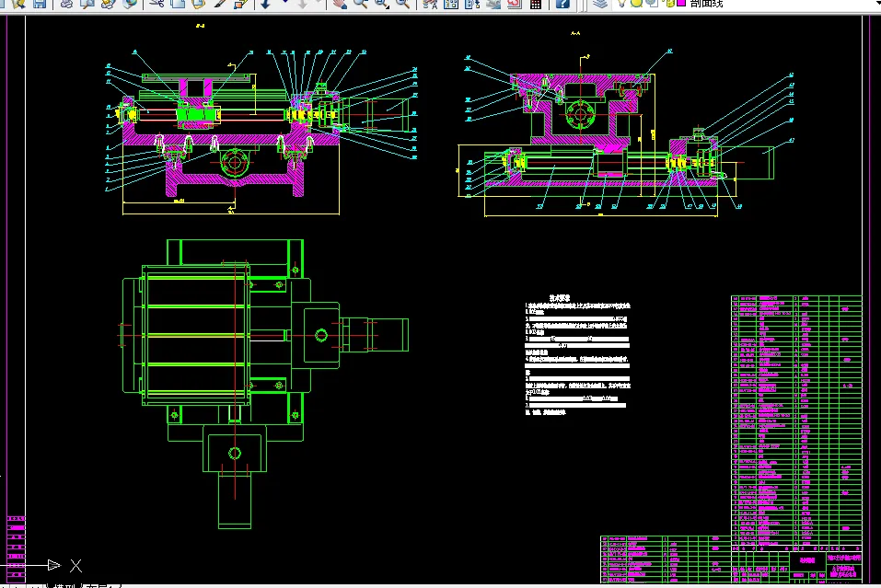
Task: Select the Match Properties brush tool
Action: [x=220, y=4]
